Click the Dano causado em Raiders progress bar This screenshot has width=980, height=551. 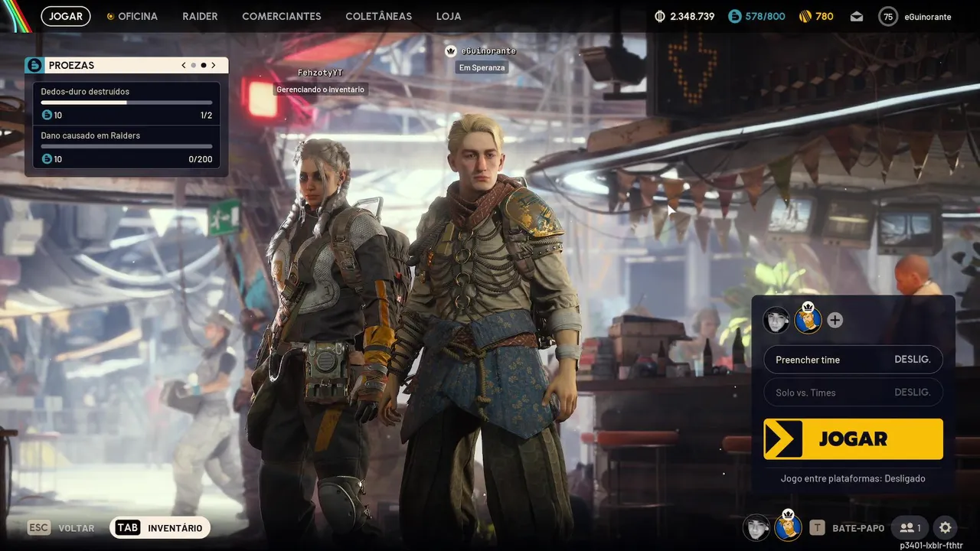coord(127,146)
